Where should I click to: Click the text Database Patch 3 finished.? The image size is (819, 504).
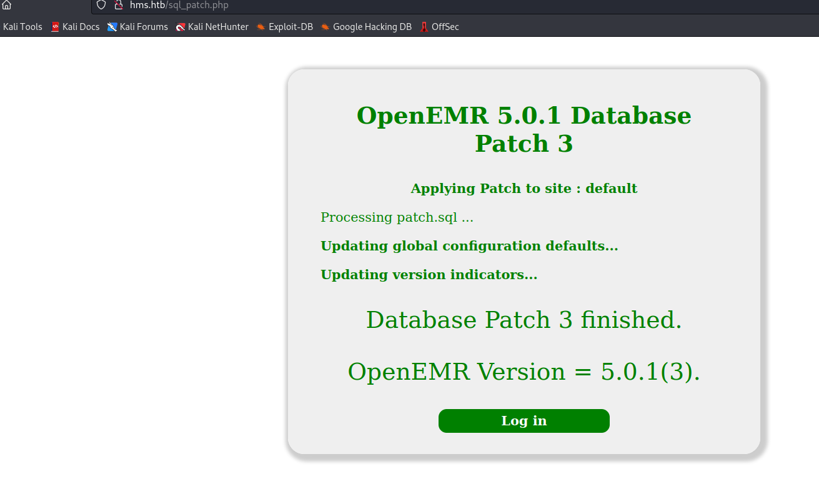(x=524, y=320)
